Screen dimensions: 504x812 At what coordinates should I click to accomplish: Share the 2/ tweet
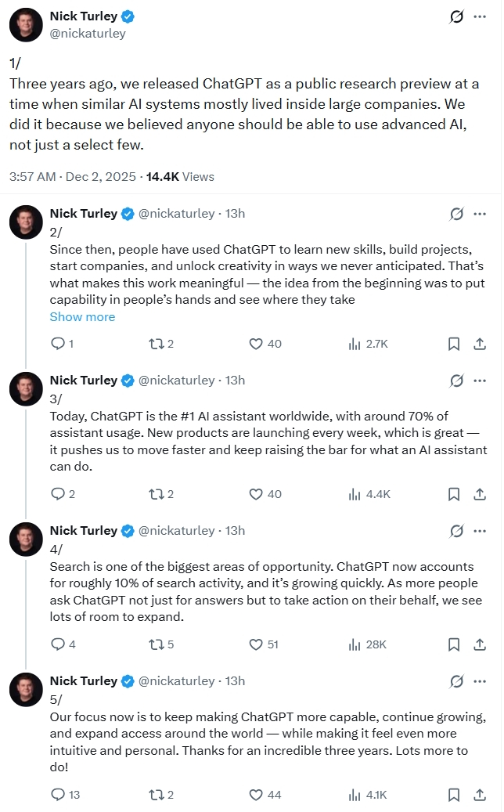480,344
